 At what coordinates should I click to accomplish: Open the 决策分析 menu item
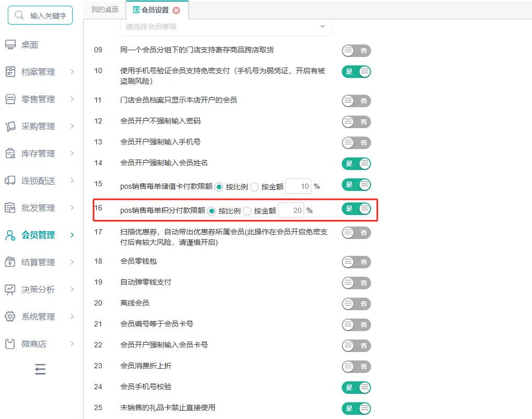coord(38,290)
